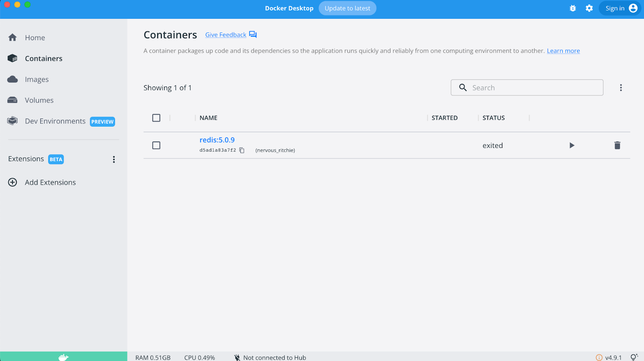Click the Extensions section label
The image size is (644, 361).
pos(26,159)
